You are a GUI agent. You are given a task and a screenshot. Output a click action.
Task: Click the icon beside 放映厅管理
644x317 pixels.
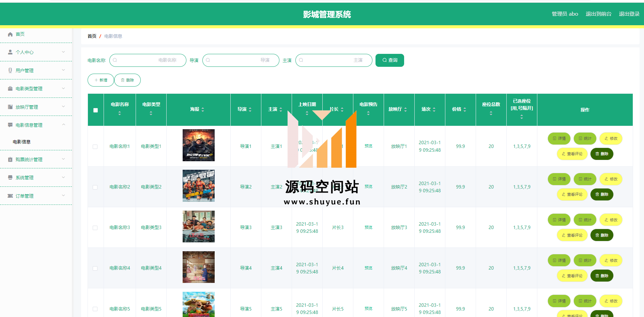pos(10,107)
